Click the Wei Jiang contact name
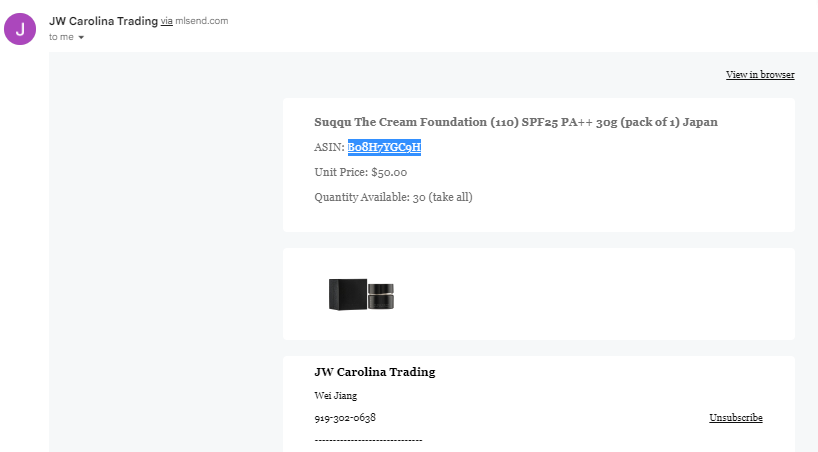The width and height of the screenshot is (818, 452). pyautogui.click(x=335, y=396)
